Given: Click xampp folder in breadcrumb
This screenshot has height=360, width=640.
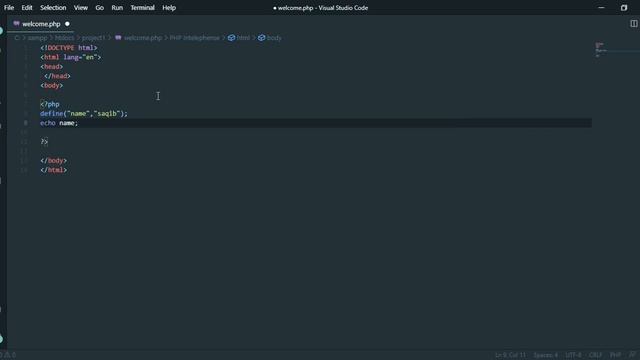Looking at the screenshot, I should click(38, 38).
